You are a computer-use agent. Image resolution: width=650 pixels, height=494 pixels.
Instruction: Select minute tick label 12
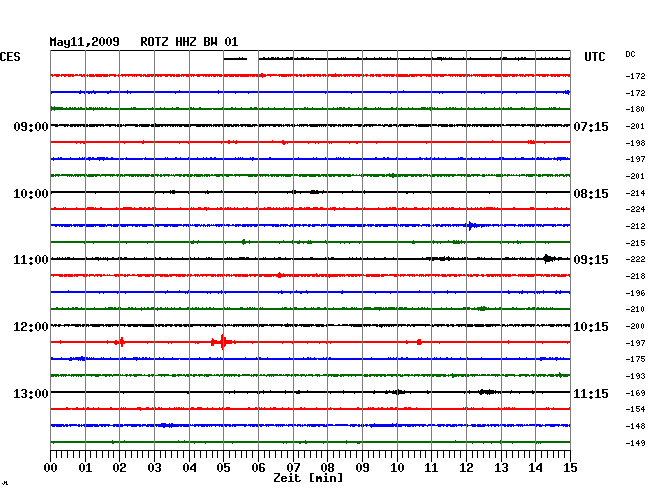(x=466, y=468)
